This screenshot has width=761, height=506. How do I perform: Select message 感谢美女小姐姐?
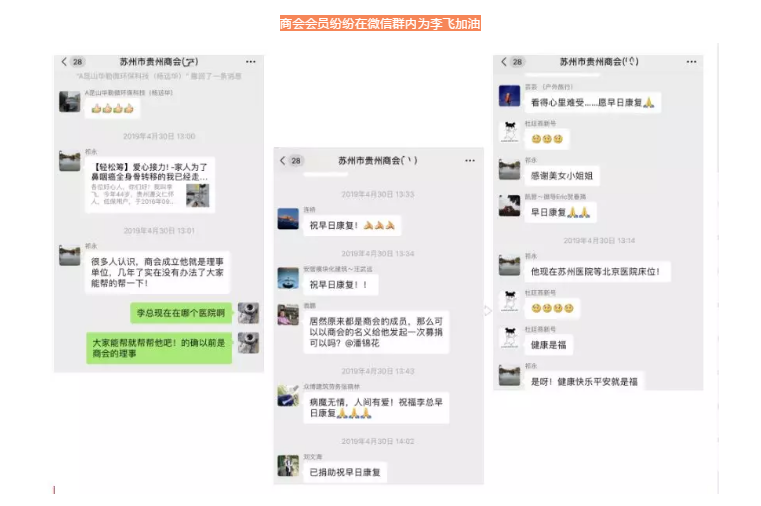pyautogui.click(x=562, y=176)
